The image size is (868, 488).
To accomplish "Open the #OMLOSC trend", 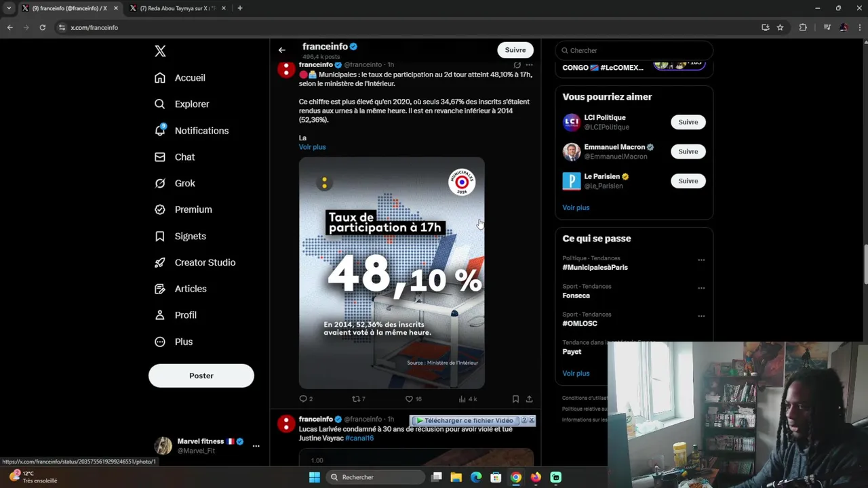I will click(579, 324).
